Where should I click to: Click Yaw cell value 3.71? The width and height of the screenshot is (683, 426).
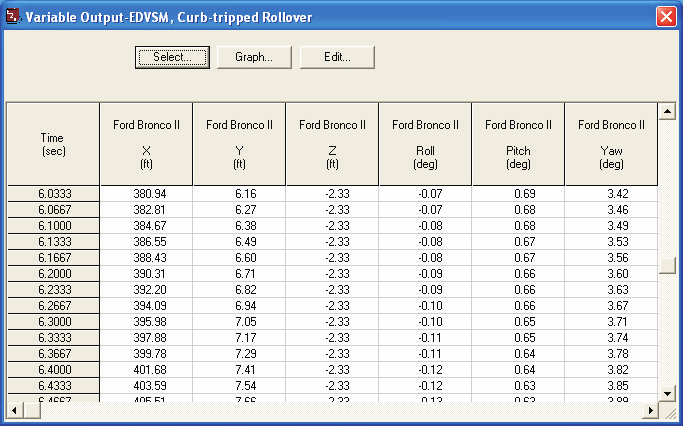tap(611, 321)
